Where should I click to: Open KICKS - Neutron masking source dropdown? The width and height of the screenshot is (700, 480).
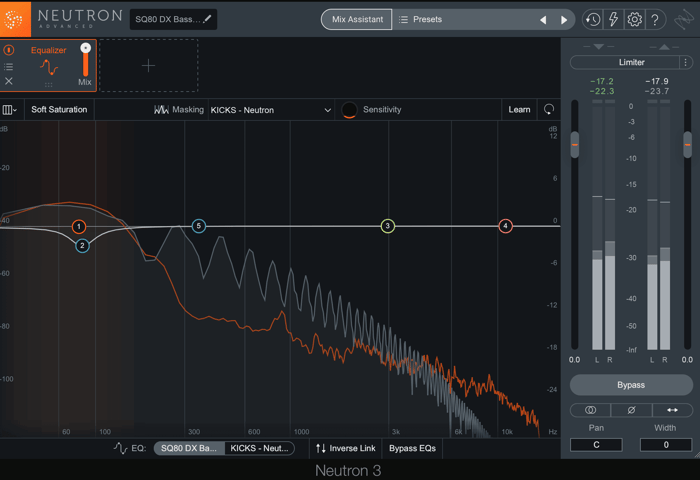[271, 110]
